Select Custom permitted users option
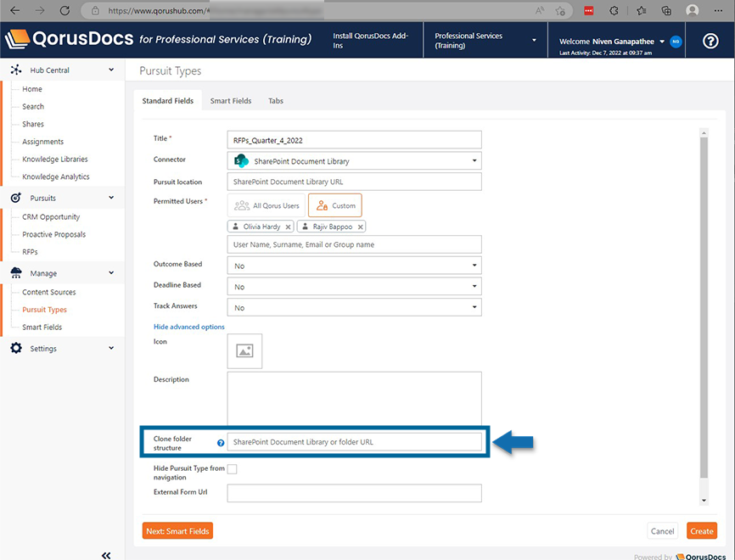This screenshot has width=735, height=560. tap(335, 205)
